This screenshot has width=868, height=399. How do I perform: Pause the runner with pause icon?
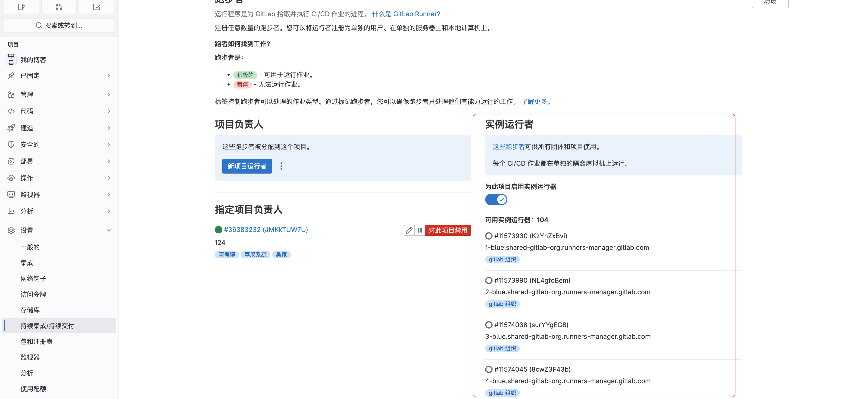[x=420, y=230]
